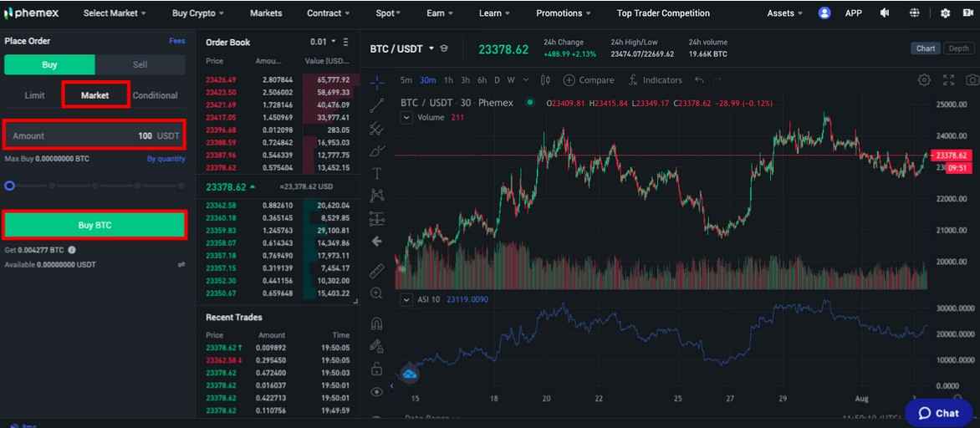This screenshot has width=980, height=428.
Task: Activate the zoom-in magnifier tool
Action: click(x=377, y=293)
